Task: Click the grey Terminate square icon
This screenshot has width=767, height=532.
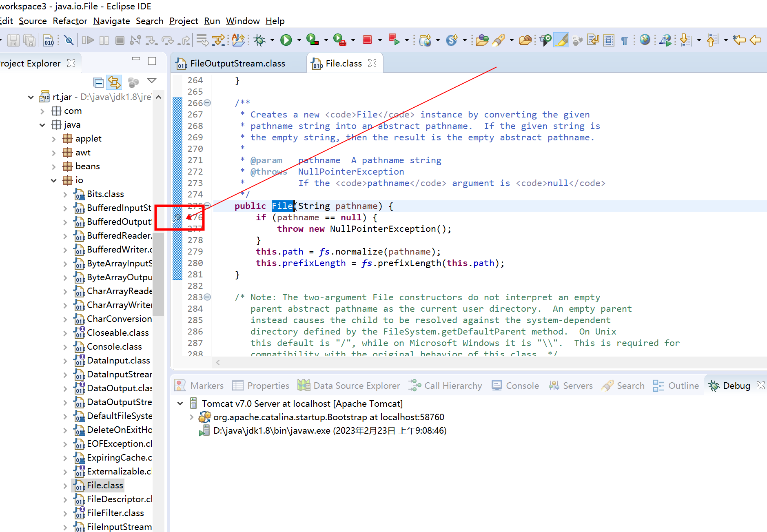Action: [120, 40]
